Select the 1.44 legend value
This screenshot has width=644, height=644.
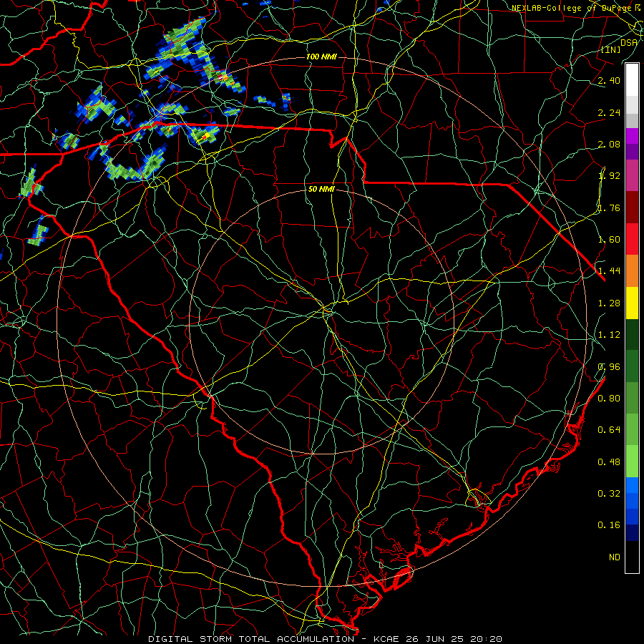click(x=609, y=271)
